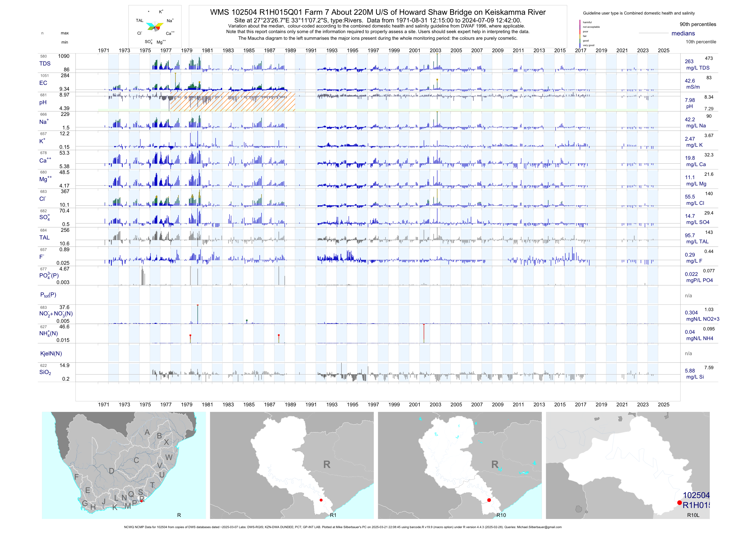756x535 pixels.
Task: Click the red site marker in R1 catchment map
Action: (321, 500)
